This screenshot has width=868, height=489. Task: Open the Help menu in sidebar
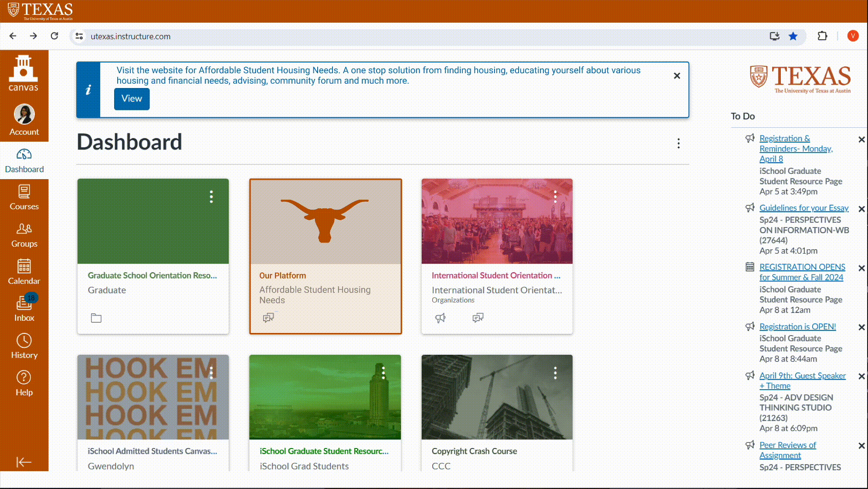(24, 384)
